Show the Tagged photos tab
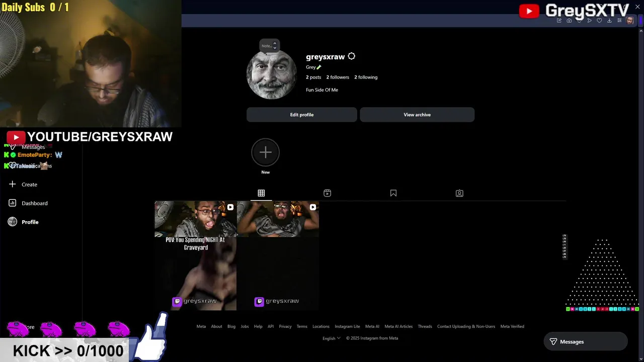 coord(459,193)
